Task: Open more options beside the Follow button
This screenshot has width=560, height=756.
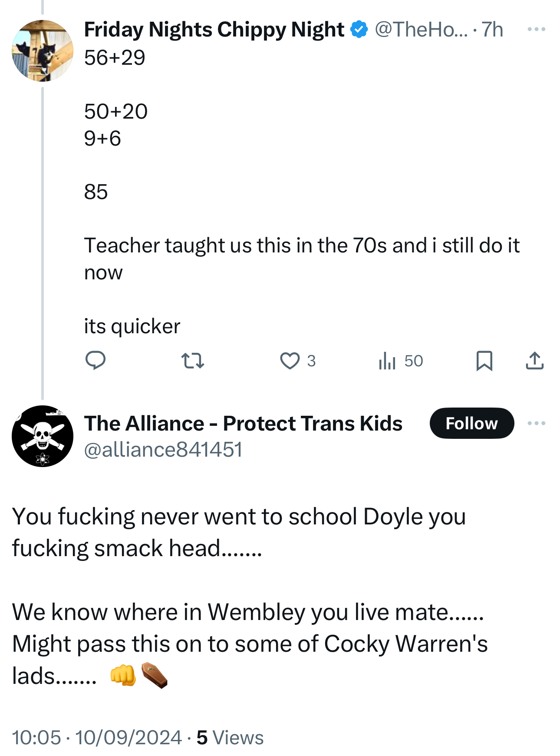Action: click(x=536, y=423)
